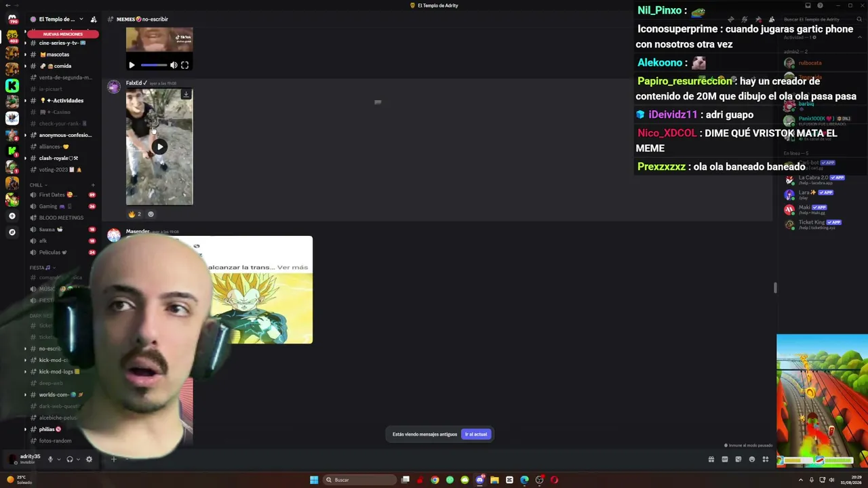This screenshot has height=488, width=868.
Task: Select the green K server icon
Action: pos(12,85)
